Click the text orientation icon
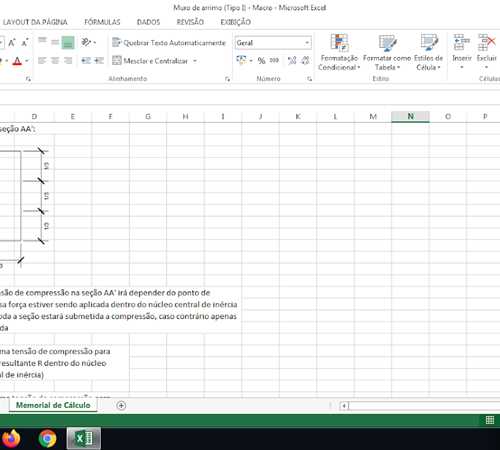 (x=86, y=42)
